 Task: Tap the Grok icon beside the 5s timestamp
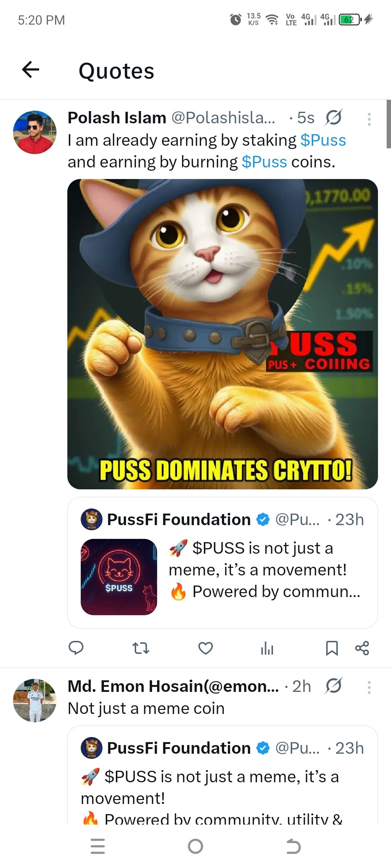click(x=333, y=117)
